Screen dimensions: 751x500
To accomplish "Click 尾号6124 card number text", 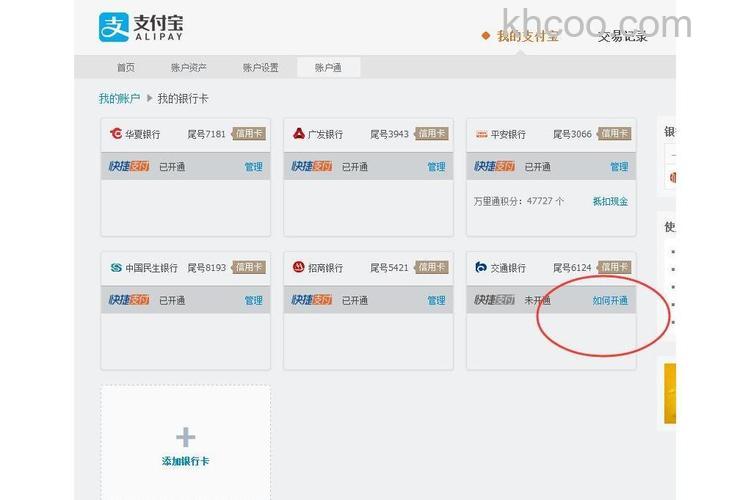I will pos(572,268).
